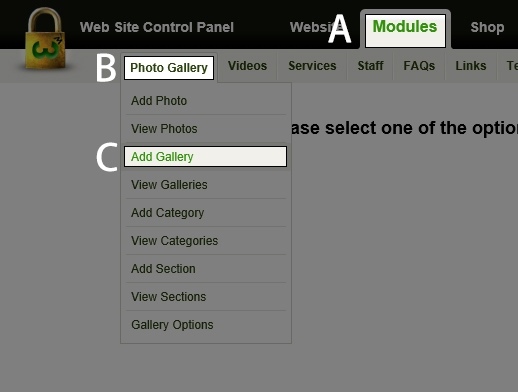
Task: Click Add Section in the menu
Action: pyautogui.click(x=206, y=269)
